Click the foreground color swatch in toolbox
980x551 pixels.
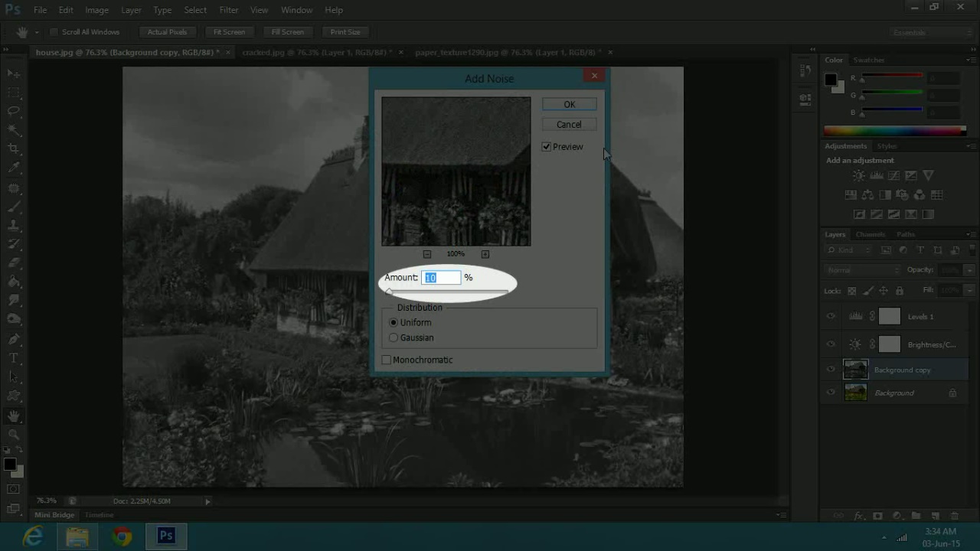point(9,465)
